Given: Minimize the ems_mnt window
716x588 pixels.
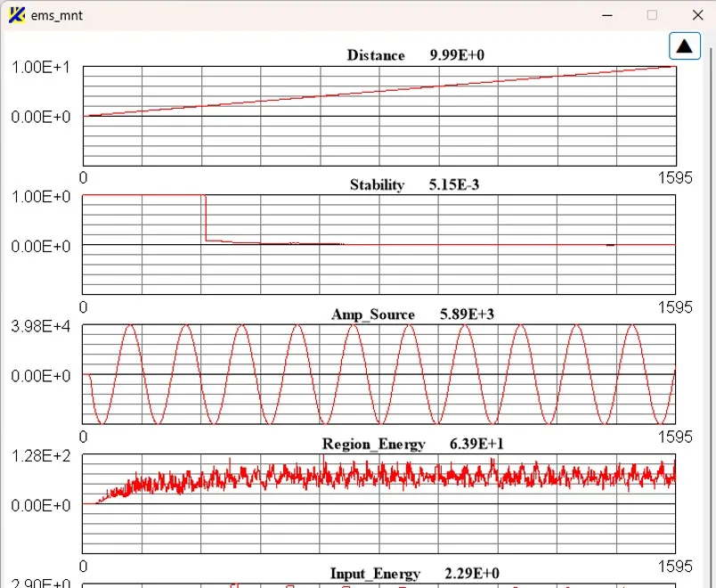Looking at the screenshot, I should click(x=607, y=15).
